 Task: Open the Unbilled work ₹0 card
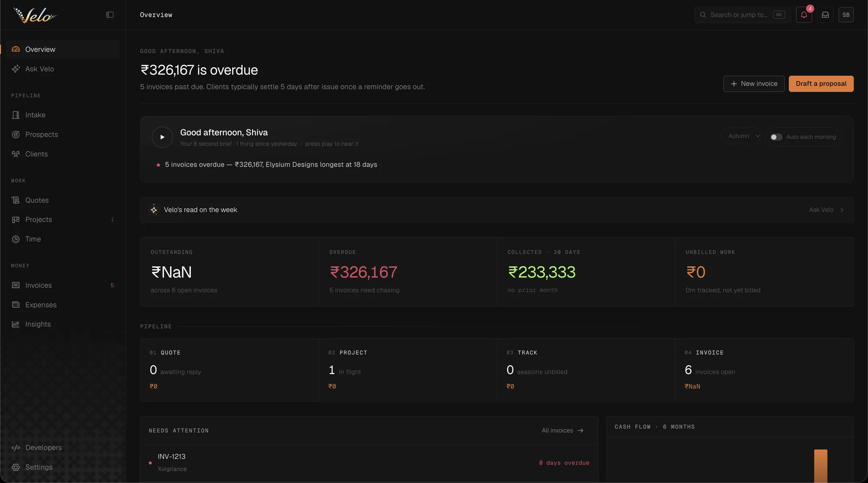click(x=764, y=272)
